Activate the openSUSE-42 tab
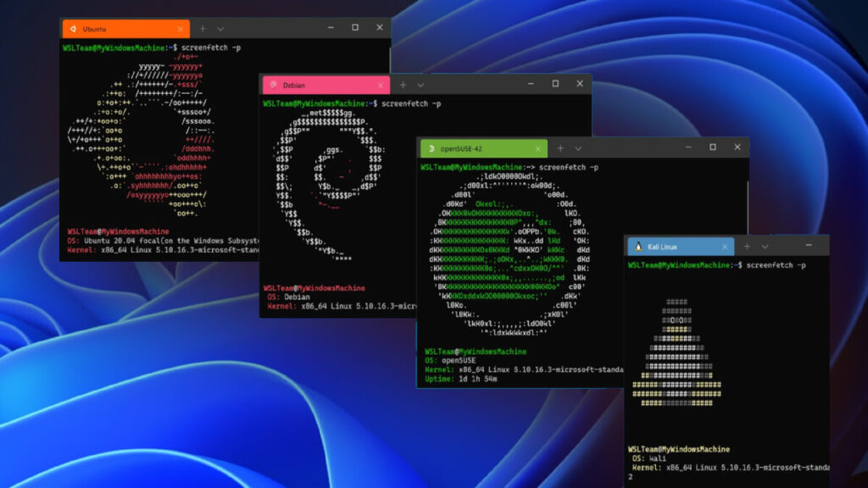 coord(484,148)
